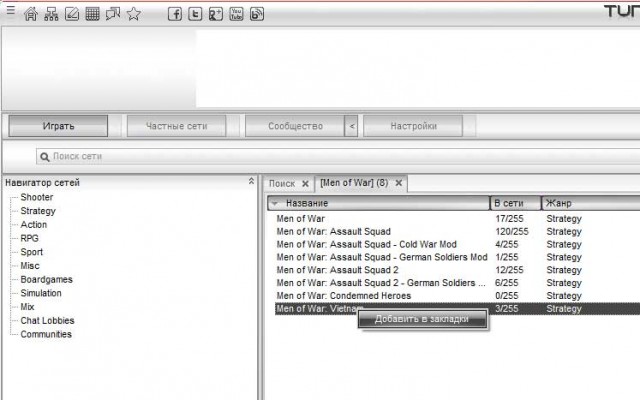
Task: Open the network tree icon in toolbar
Action: 51,14
